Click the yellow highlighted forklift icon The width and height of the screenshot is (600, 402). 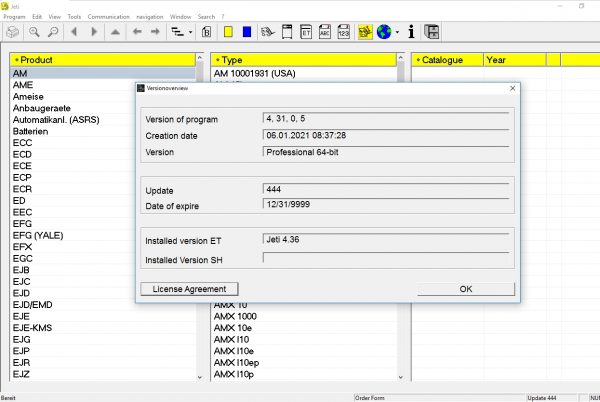point(365,32)
